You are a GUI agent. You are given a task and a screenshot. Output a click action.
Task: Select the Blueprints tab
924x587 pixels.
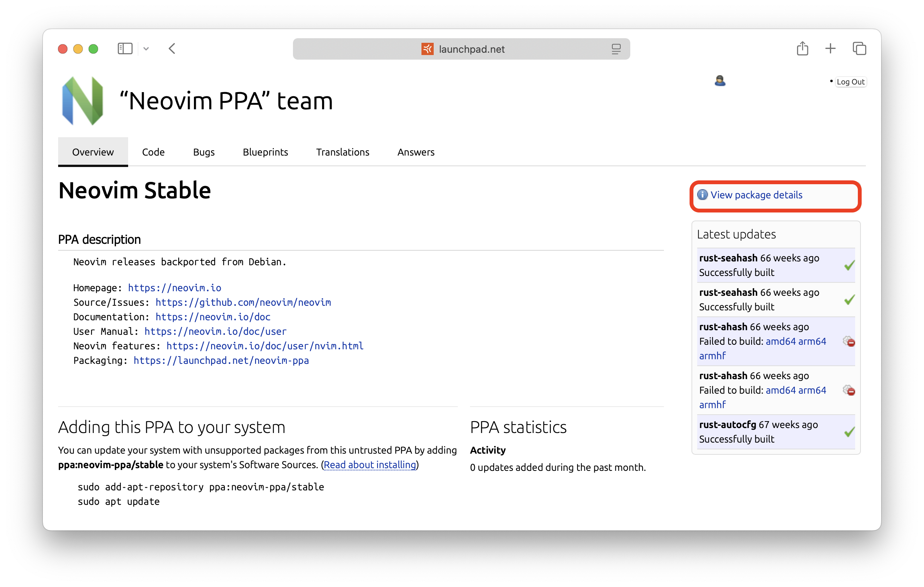265,152
